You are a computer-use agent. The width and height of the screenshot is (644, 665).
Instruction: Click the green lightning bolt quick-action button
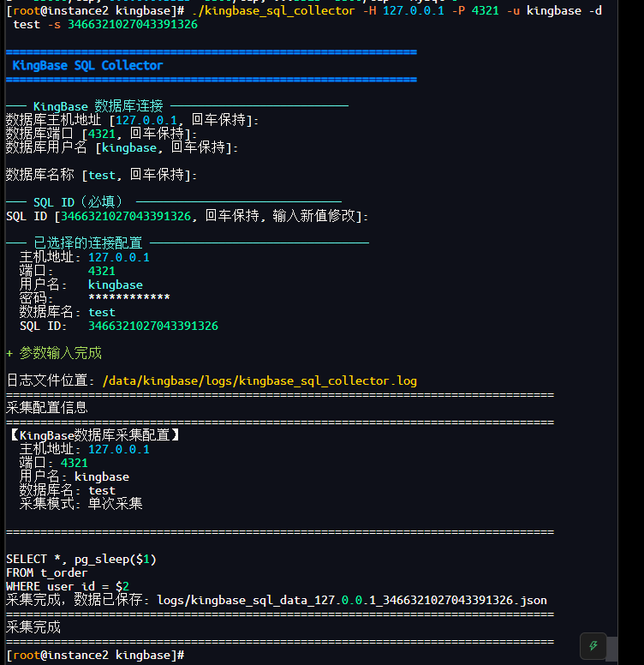tap(593, 646)
